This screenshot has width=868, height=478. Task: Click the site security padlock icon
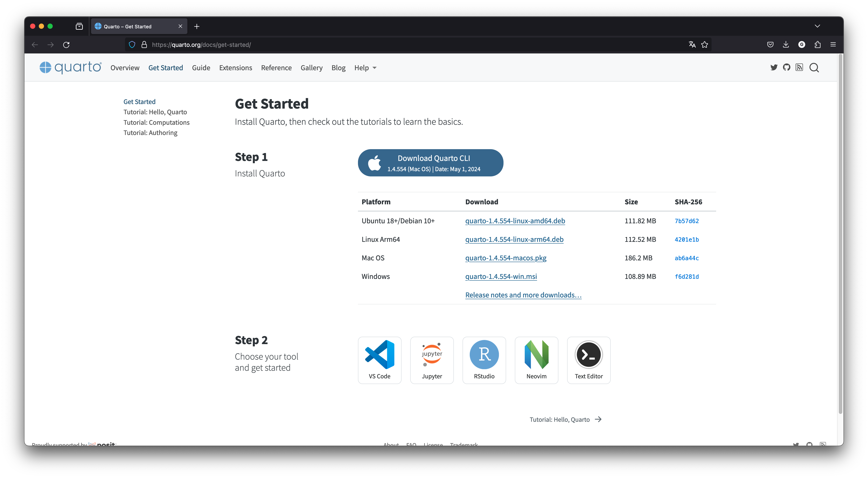coord(144,44)
